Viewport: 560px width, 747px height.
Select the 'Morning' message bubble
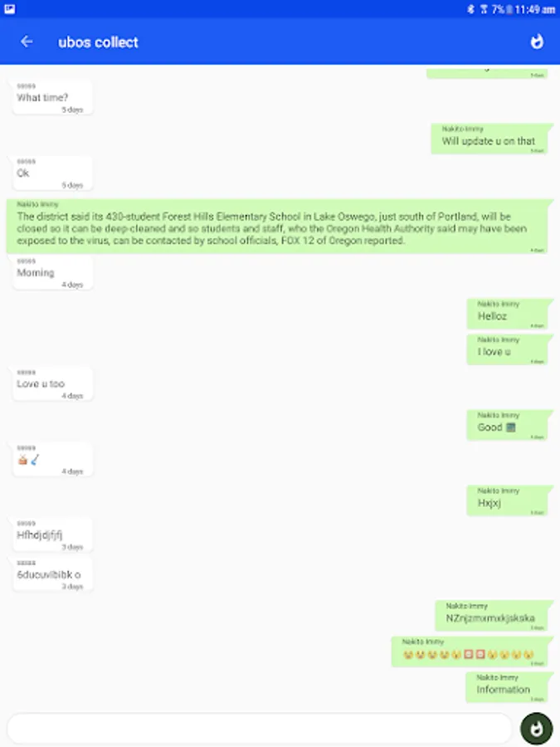pos(52,272)
